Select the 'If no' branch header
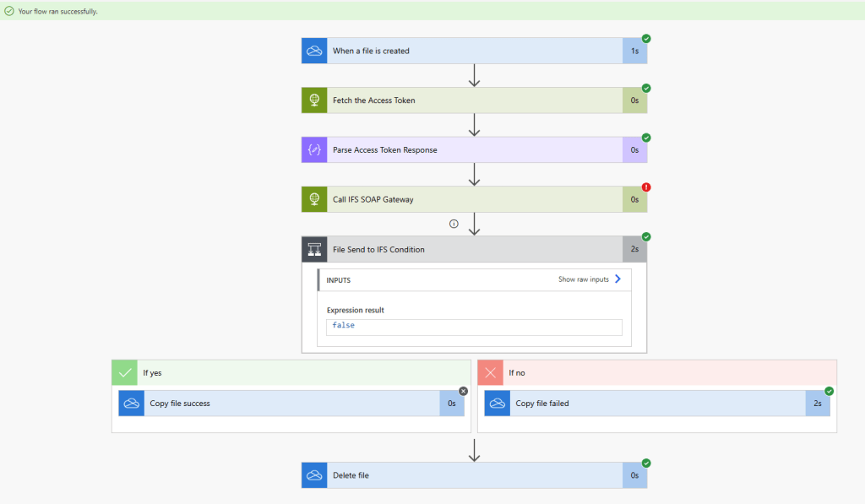This screenshot has height=504, width=865. point(657,372)
